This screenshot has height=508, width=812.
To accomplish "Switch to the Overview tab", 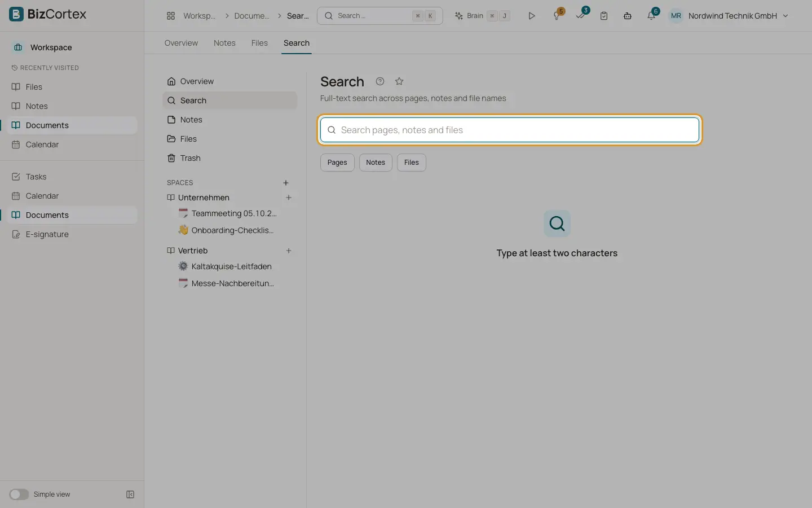I will pyautogui.click(x=181, y=43).
